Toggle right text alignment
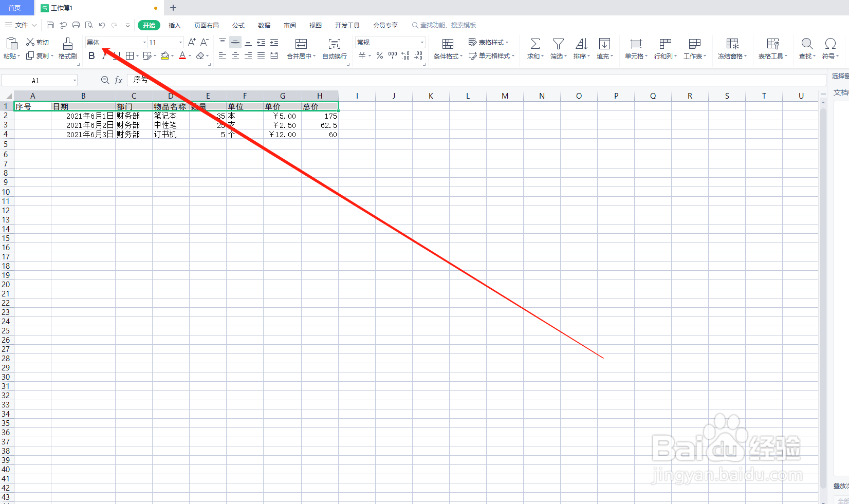 248,55
